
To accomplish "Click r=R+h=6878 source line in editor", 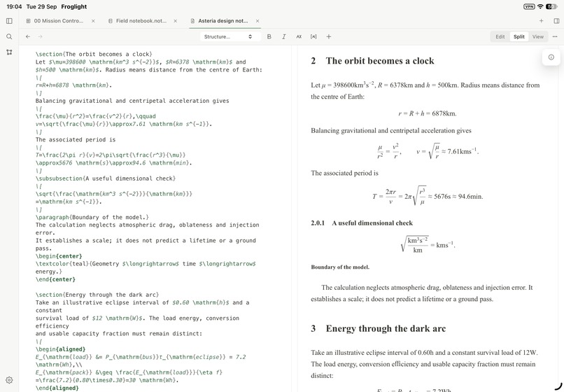I will (x=73, y=85).
